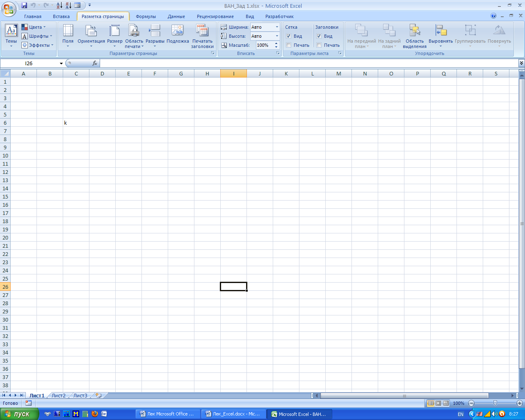Open Область выделения (Selection Pane)

pyautogui.click(x=415, y=36)
